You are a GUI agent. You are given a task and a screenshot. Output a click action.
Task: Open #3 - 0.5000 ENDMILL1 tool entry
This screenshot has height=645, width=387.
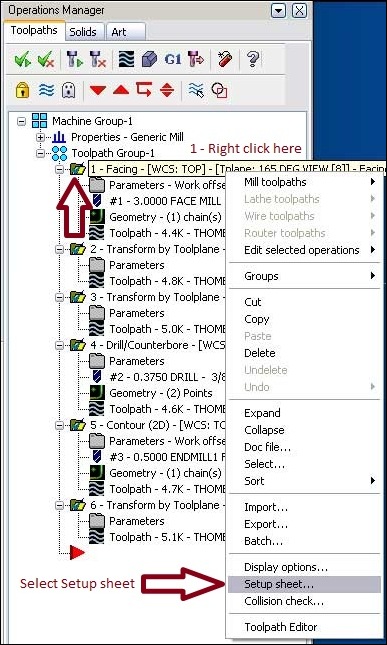167,457
